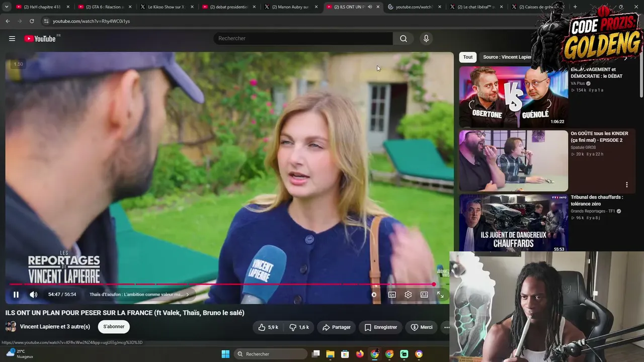The width and height of the screenshot is (644, 362).
Task: Switch to the 'Le Kikoo Show sur X' tab
Action: (x=166, y=7)
